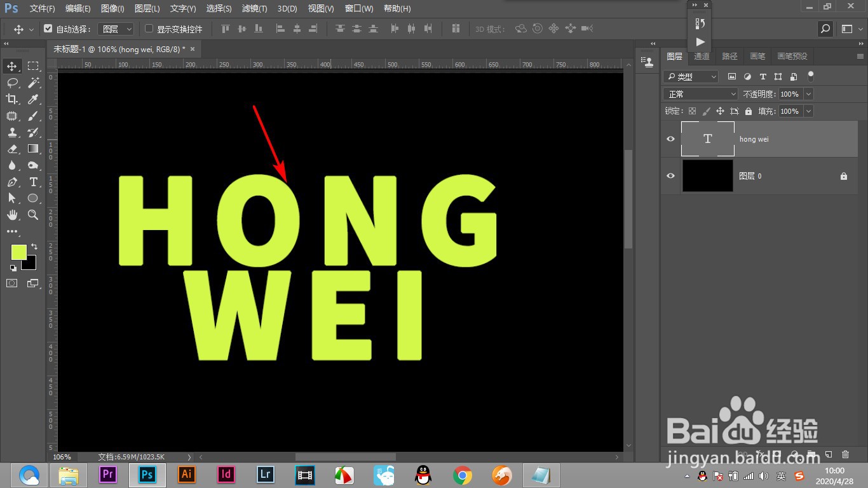
Task: Toggle visibility of 图层 0
Action: (x=670, y=176)
